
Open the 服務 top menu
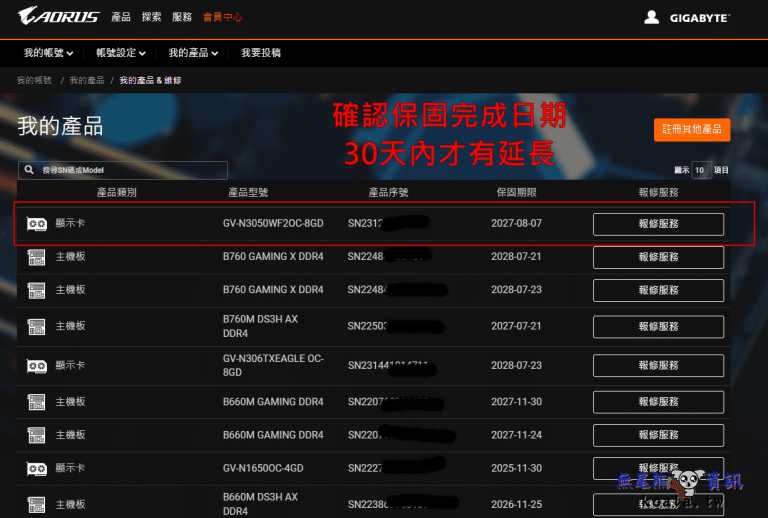point(182,17)
